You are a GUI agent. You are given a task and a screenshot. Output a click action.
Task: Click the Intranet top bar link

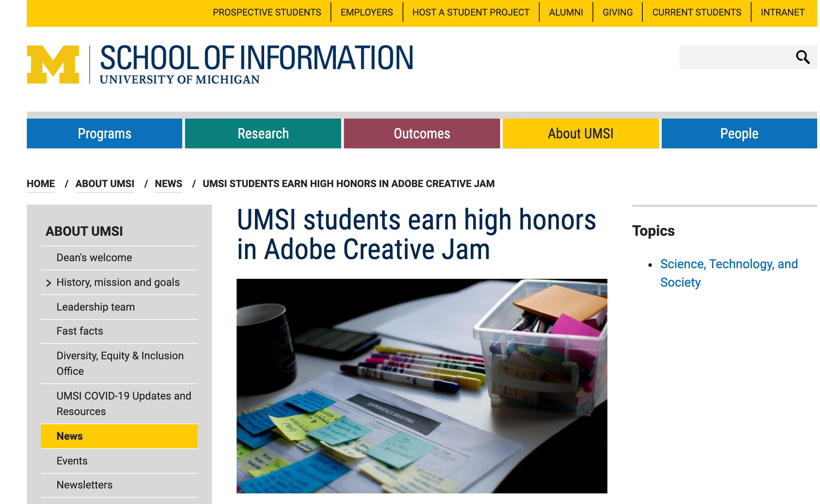pos(782,12)
